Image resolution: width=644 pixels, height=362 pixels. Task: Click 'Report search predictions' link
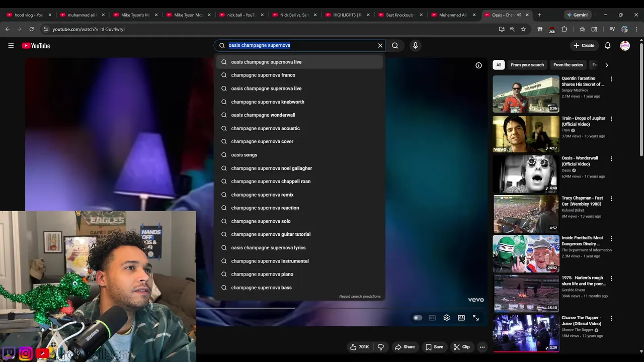[360, 296]
